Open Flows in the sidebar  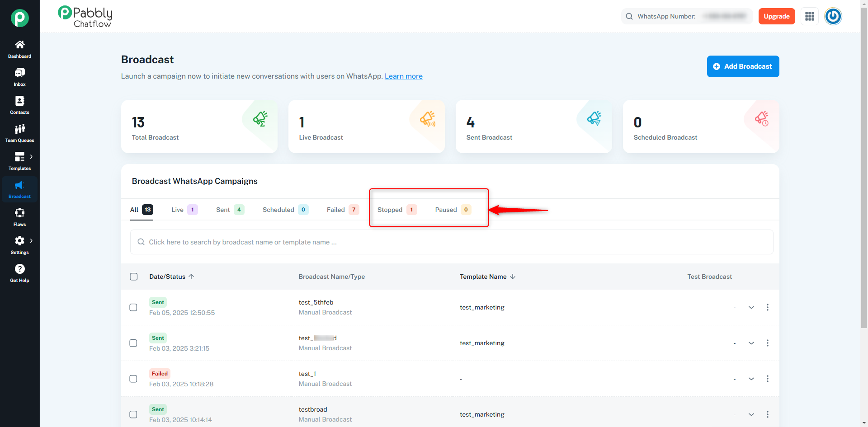point(19,217)
